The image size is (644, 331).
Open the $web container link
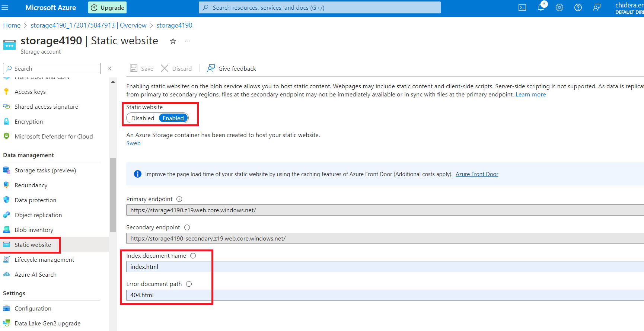133,143
